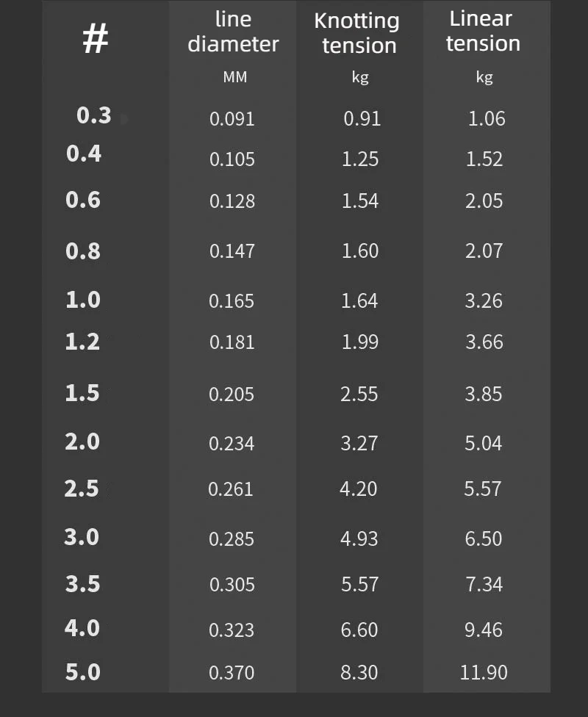588x717 pixels.
Task: Select the bold 2.5 size label
Action: (x=82, y=489)
